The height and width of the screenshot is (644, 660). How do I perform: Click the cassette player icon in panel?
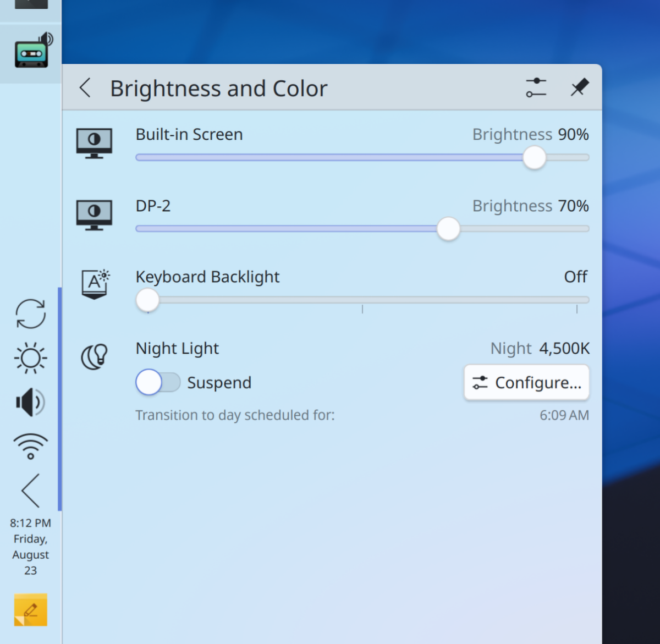pyautogui.click(x=32, y=51)
